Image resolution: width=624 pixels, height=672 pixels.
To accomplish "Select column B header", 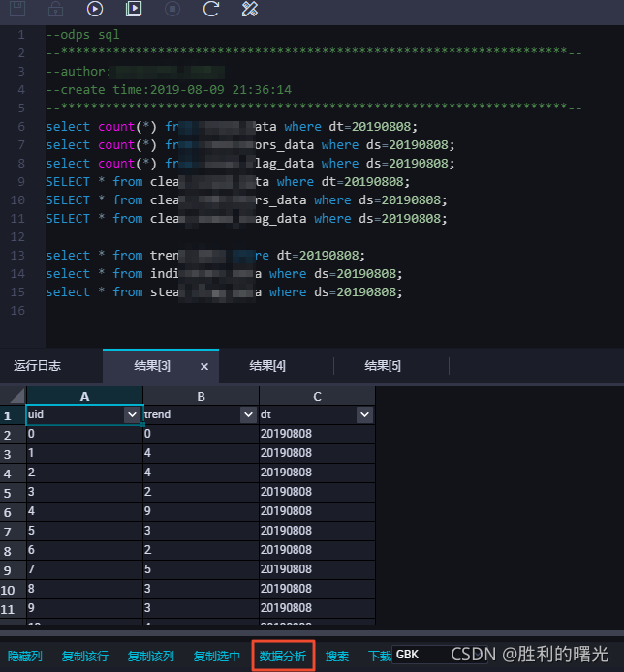I will point(201,396).
